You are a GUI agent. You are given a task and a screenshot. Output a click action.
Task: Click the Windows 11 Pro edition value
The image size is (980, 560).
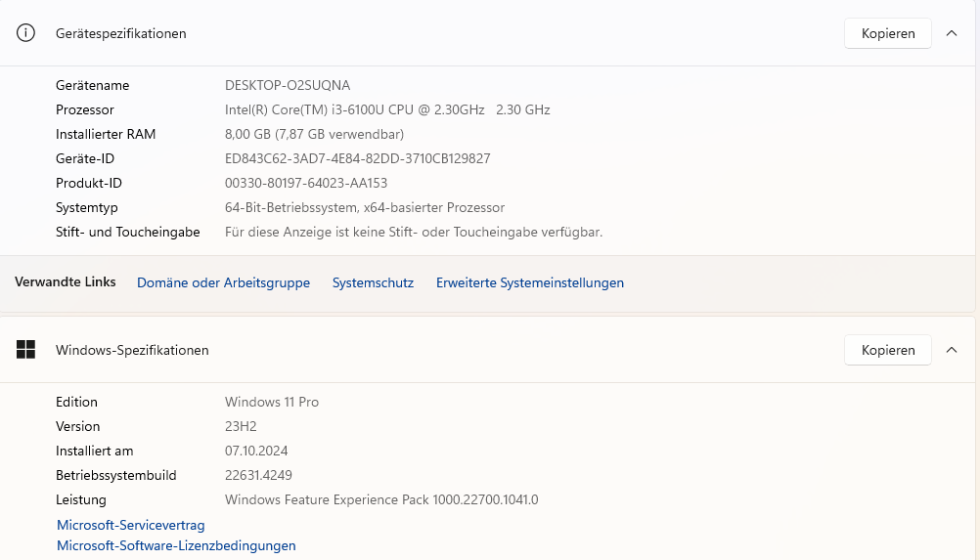272,402
